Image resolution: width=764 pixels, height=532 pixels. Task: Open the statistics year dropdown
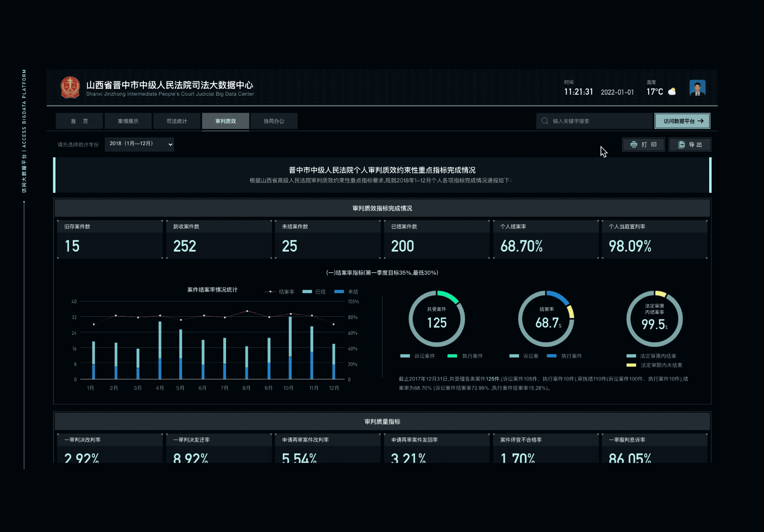click(x=139, y=144)
